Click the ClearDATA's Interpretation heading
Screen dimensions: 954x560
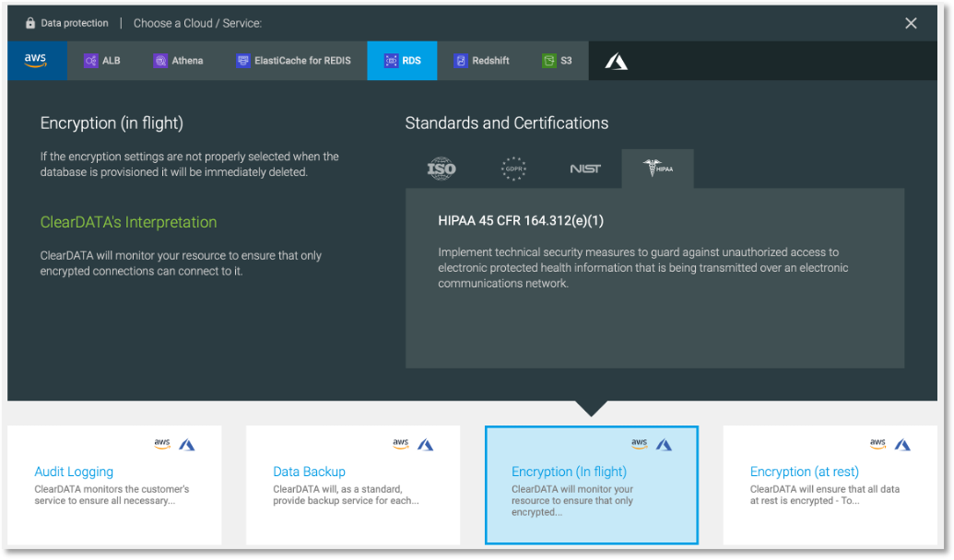pos(128,223)
